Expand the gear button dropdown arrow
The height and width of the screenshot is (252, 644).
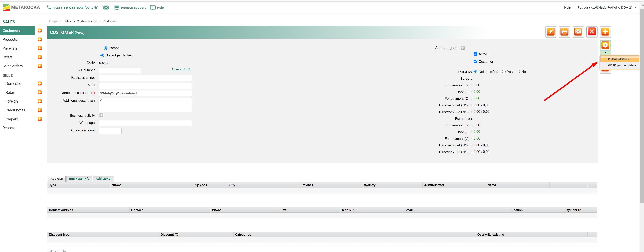click(x=605, y=53)
